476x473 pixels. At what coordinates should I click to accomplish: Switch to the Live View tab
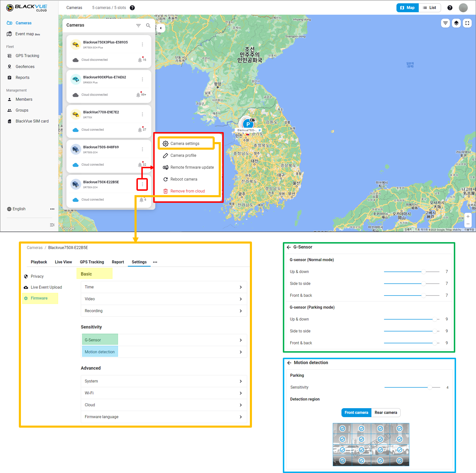63,262
